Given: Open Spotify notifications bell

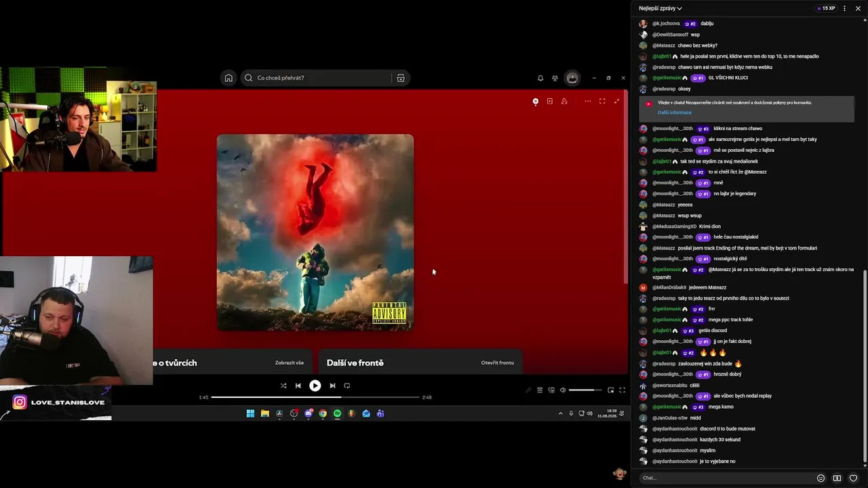Looking at the screenshot, I should (x=540, y=78).
